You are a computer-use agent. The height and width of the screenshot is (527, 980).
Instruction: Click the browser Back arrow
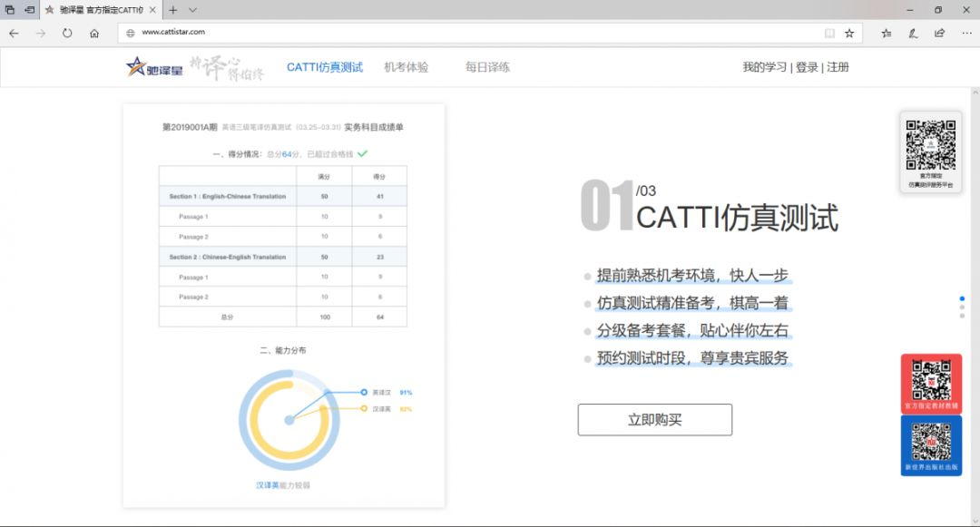point(14,33)
